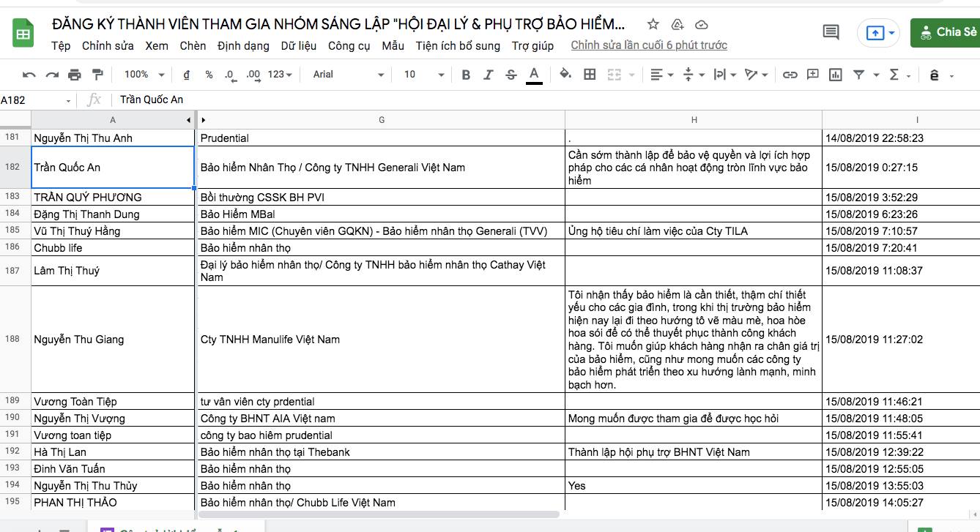Print the spreadsheet with the printer icon
This screenshot has height=532, width=980.
pos(75,75)
